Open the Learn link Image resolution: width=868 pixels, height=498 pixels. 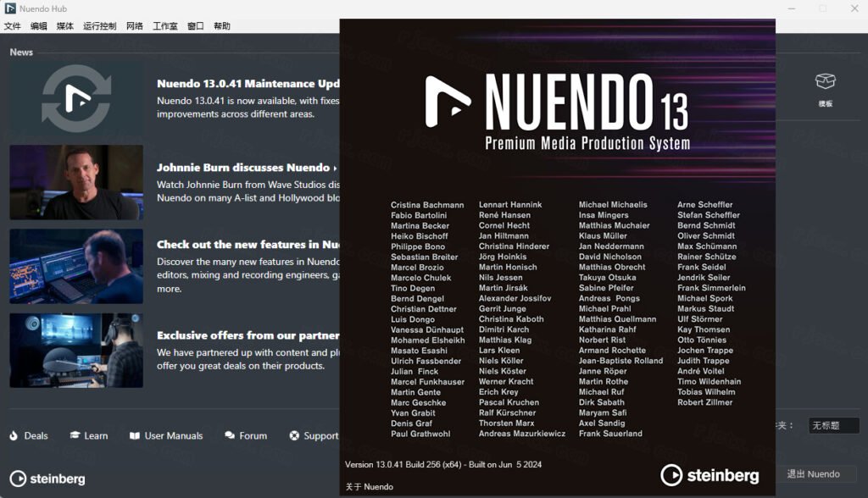[96, 436]
